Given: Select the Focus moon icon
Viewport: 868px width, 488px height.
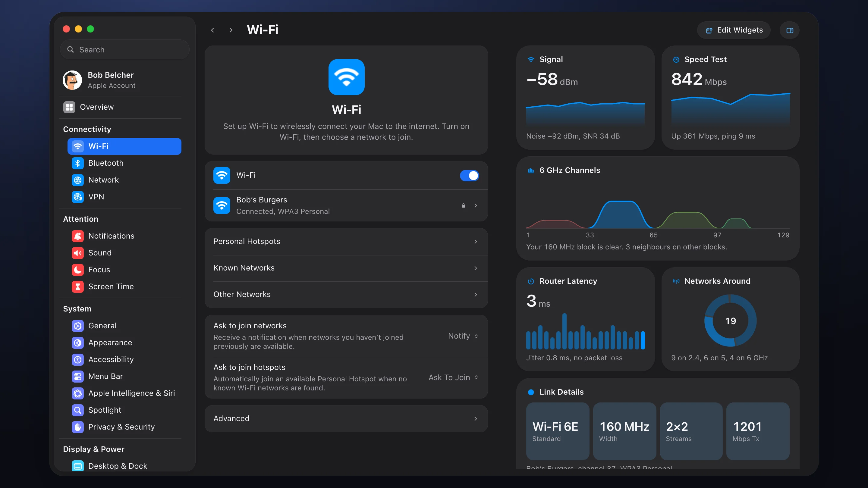Looking at the screenshot, I should (77, 269).
